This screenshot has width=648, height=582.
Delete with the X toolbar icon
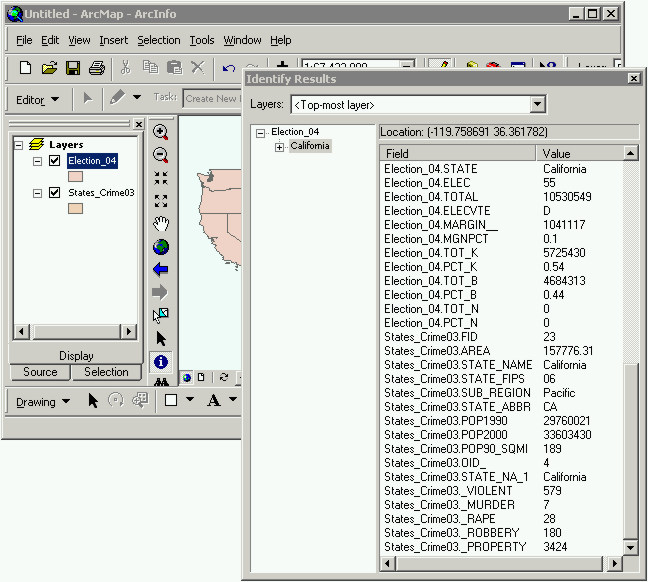click(198, 67)
